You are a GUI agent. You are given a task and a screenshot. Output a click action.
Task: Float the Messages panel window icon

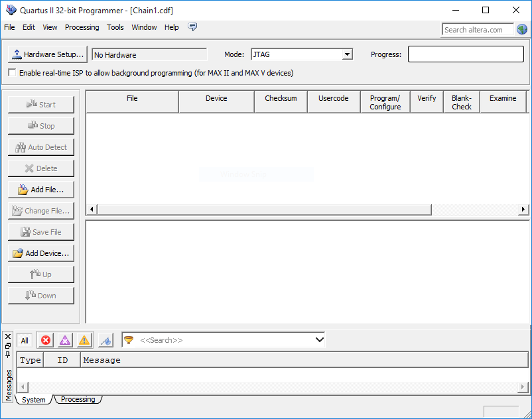tap(8, 346)
